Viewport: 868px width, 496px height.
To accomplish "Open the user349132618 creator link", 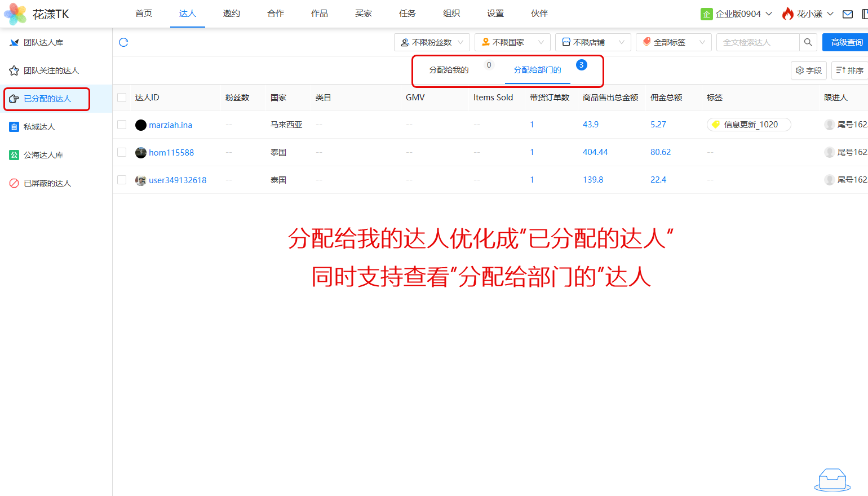I will 178,180.
